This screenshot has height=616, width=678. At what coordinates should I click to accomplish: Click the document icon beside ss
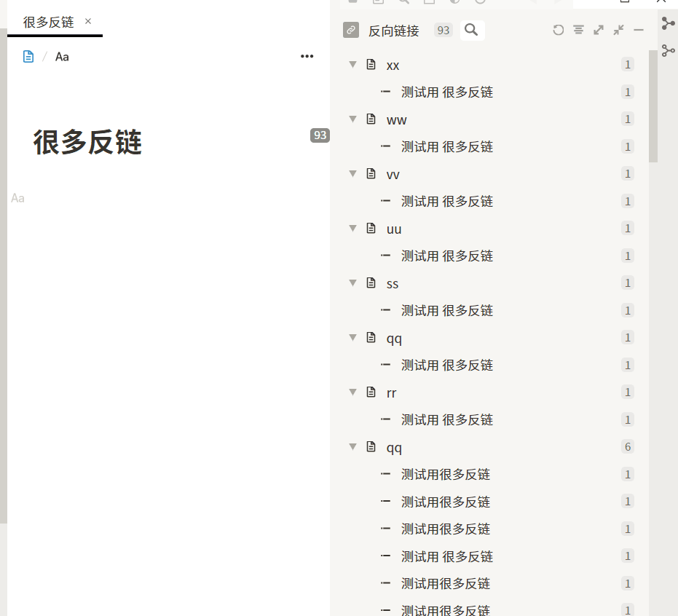(x=371, y=283)
